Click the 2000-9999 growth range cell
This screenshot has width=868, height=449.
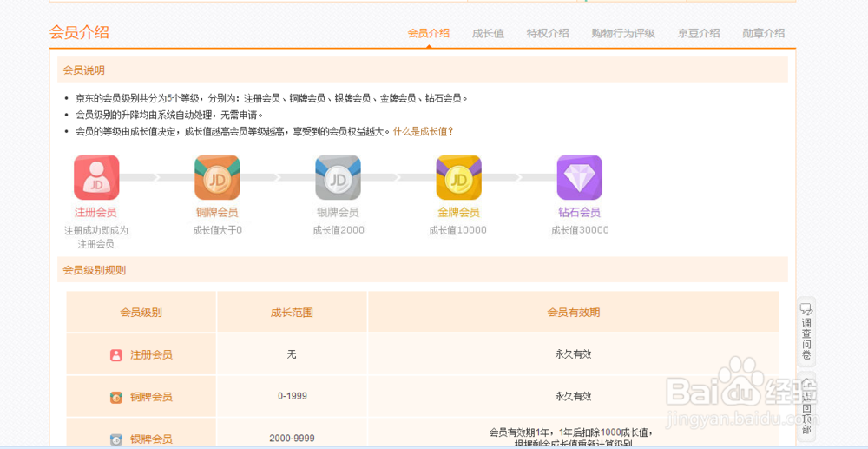point(293,439)
